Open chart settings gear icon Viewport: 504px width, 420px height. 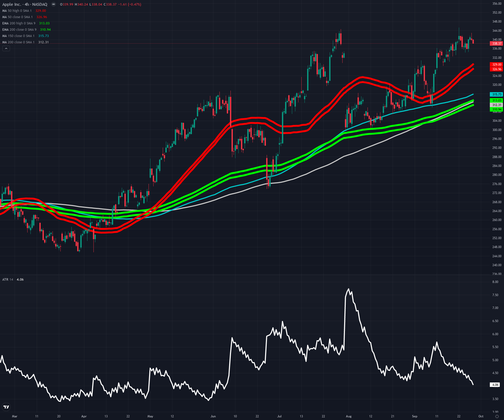(x=497, y=417)
